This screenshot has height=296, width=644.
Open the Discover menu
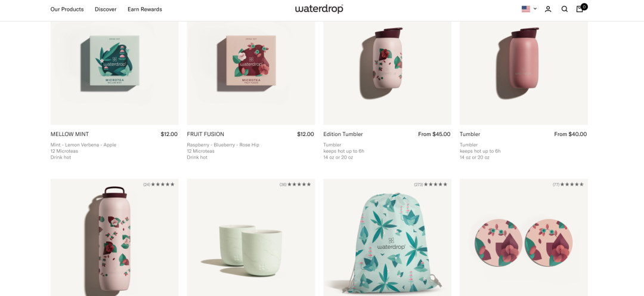(x=106, y=9)
